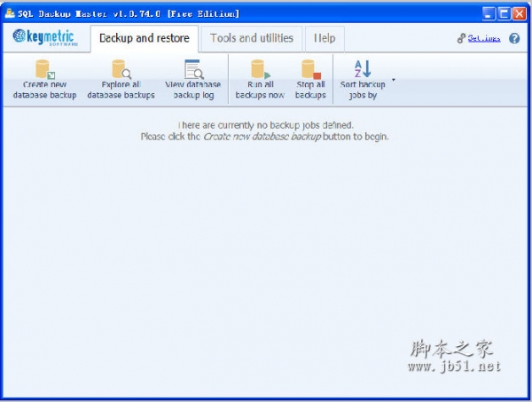
Task: Click Stop all backups button
Action: tap(310, 80)
